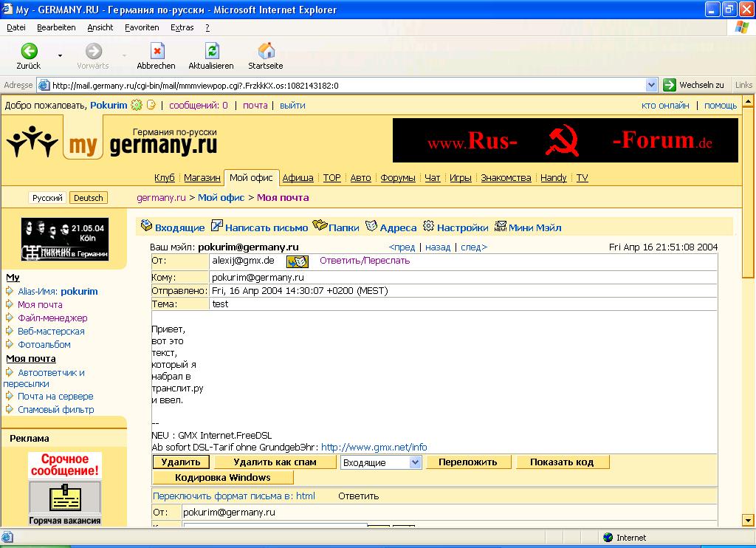
Task: Click the green Wechseln zu go arrow
Action: click(669, 85)
